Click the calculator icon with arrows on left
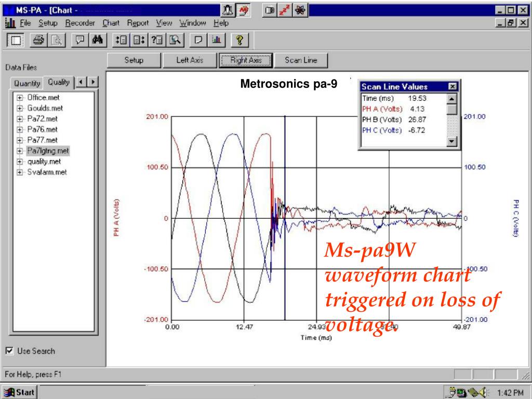Image resolution: width=532 pixels, height=399 pixels. (121, 41)
